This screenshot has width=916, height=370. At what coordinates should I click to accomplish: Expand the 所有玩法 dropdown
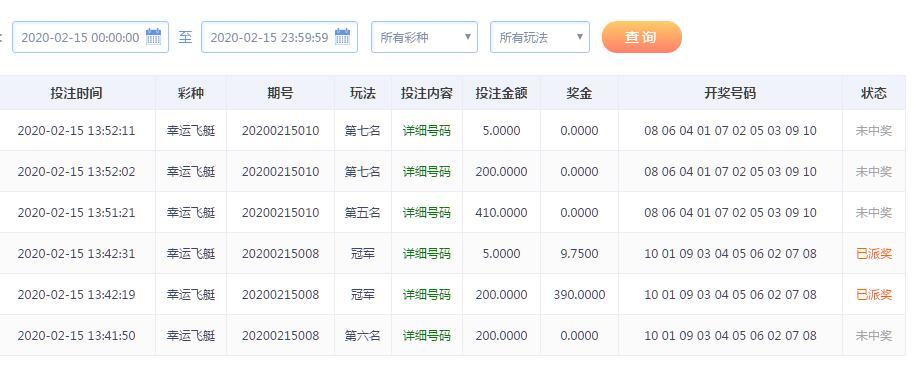540,37
